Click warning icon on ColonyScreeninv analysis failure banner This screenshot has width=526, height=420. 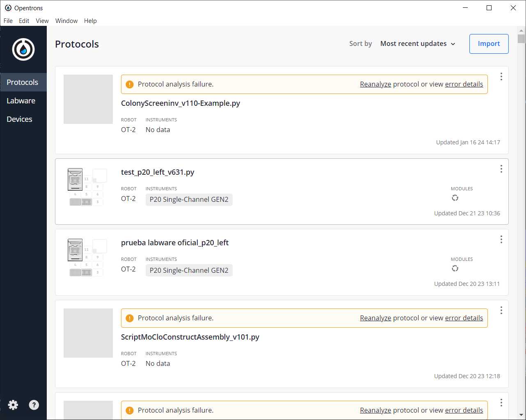130,84
